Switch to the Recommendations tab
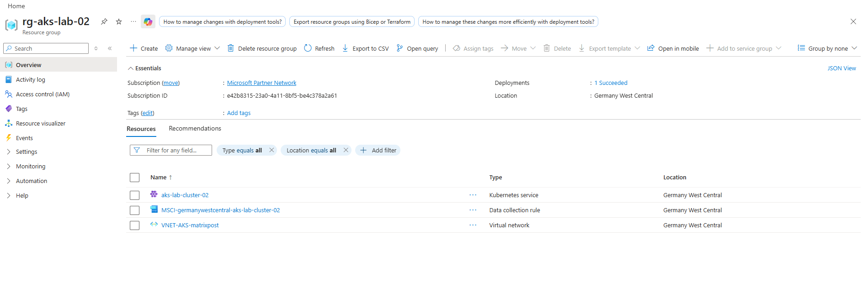Screen dimensions: 868x293 click(x=195, y=128)
